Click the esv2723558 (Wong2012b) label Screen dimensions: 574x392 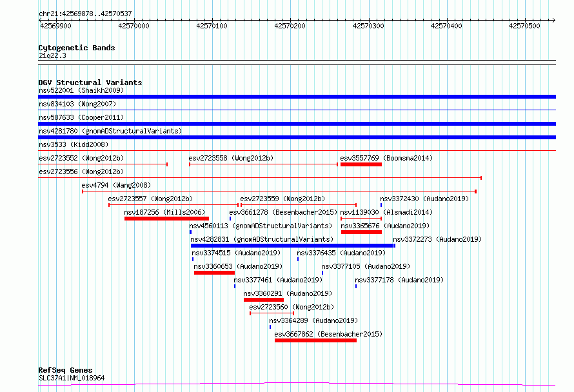click(231, 158)
